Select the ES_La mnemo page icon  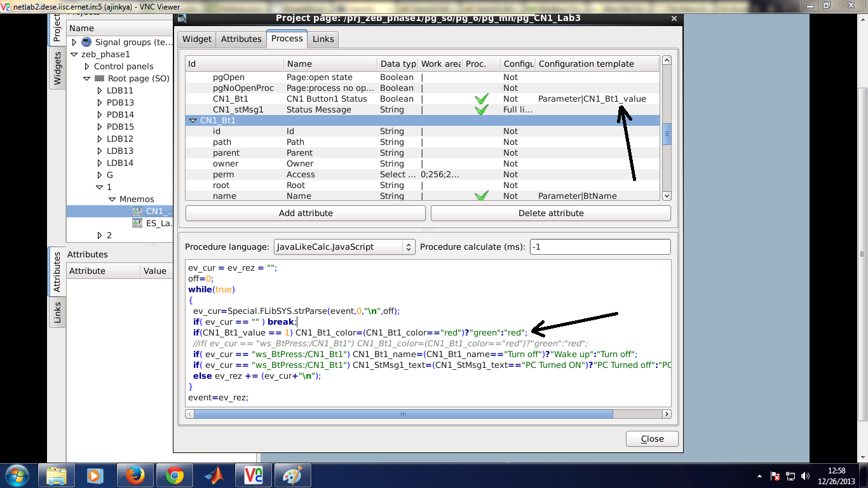(x=137, y=223)
